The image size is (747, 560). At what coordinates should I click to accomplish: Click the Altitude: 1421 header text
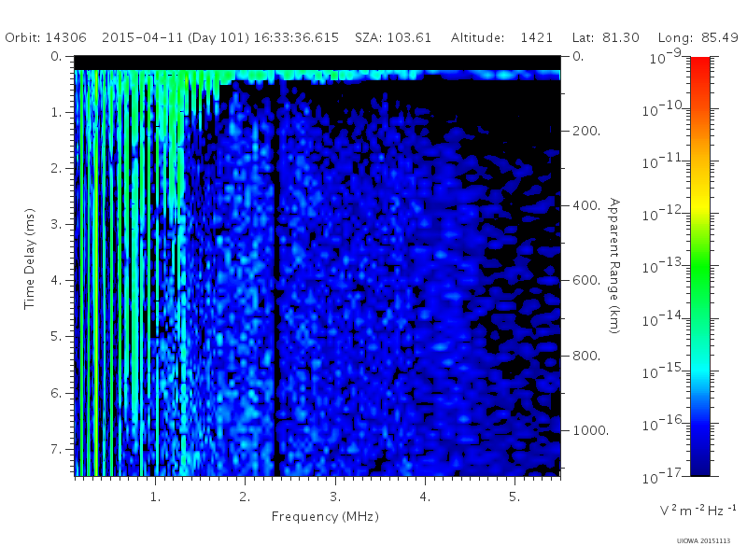pos(501,37)
